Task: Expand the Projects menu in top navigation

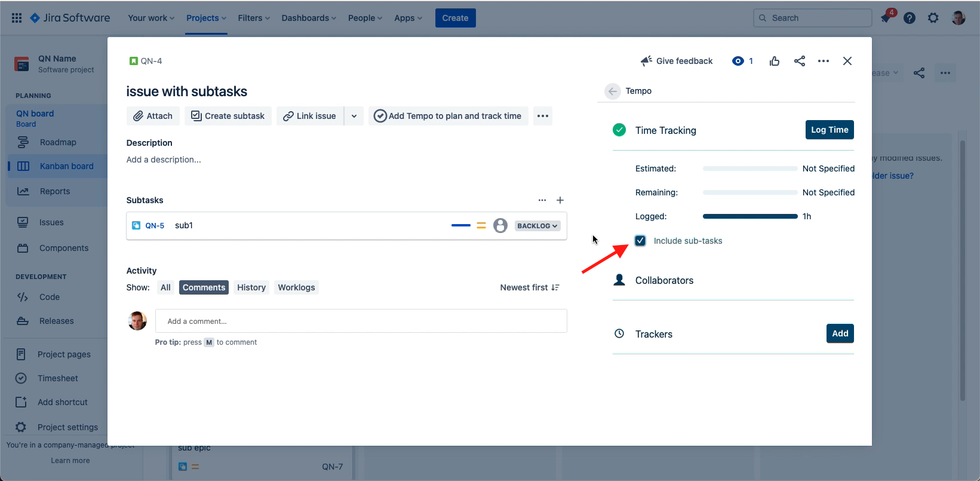Action: 206,18
